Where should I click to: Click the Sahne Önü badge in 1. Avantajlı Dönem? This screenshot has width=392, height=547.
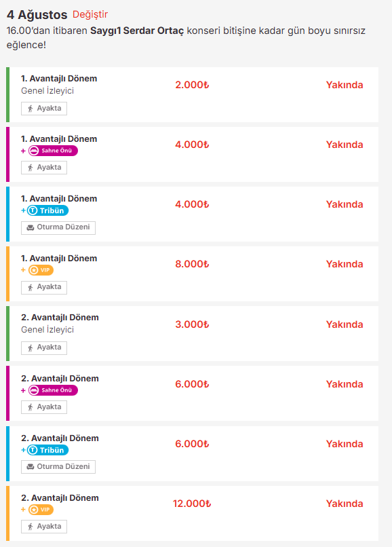53,151
